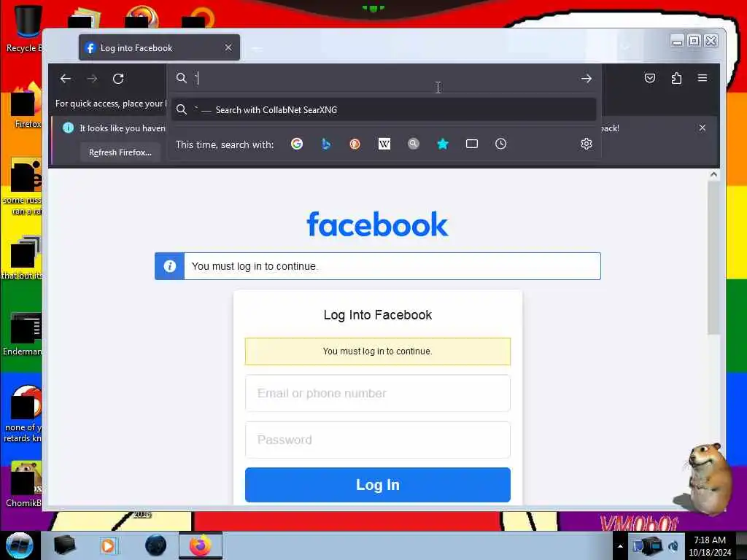Click the vertical scrollbar thumb

pyautogui.click(x=713, y=257)
